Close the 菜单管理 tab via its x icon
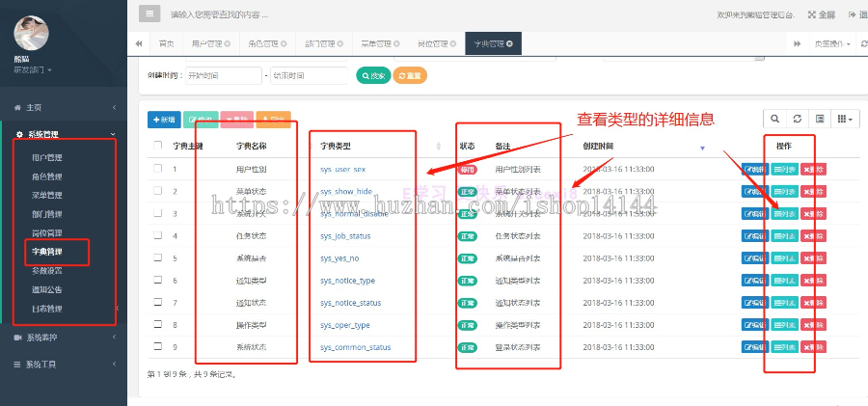The width and height of the screenshot is (868, 406). point(397,43)
